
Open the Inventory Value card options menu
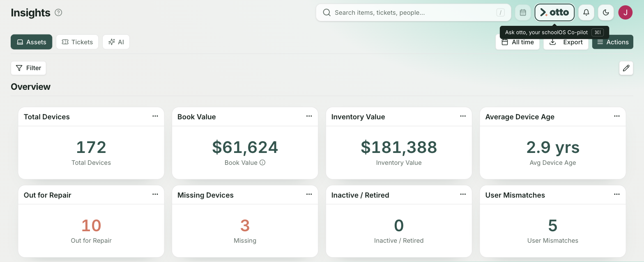463,116
